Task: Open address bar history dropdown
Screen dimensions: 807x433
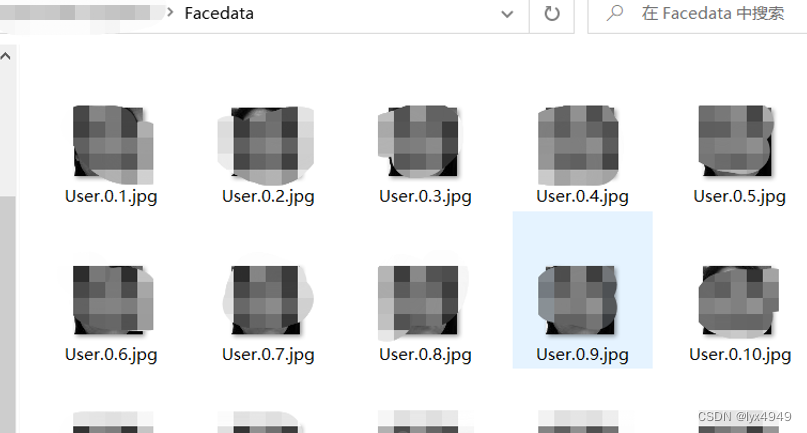Action: click(x=507, y=14)
